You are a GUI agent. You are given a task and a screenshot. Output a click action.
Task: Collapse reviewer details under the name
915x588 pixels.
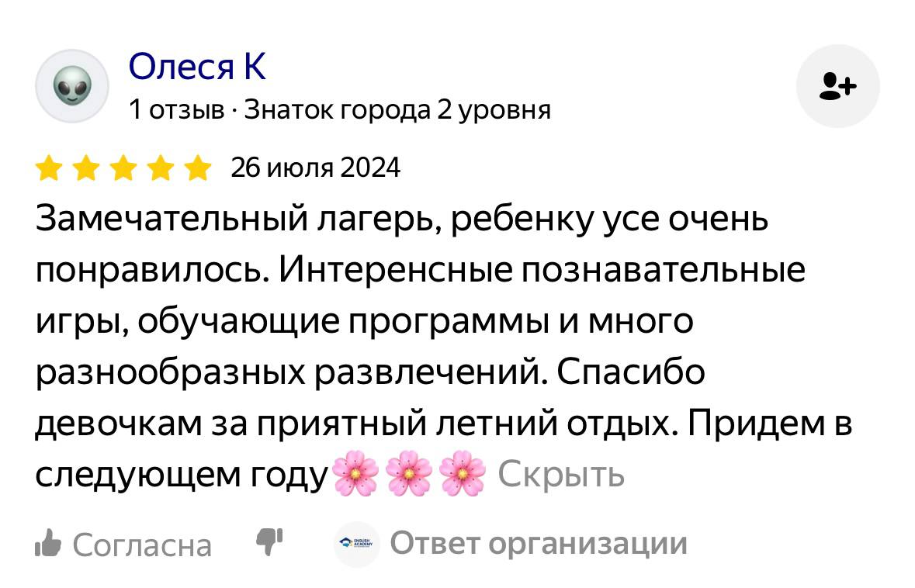click(339, 109)
